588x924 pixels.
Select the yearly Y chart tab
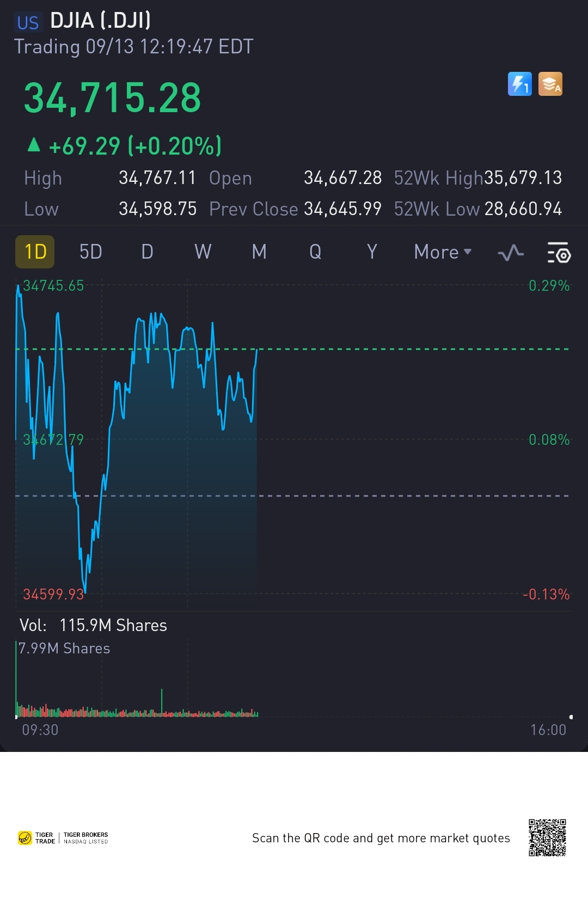click(372, 252)
